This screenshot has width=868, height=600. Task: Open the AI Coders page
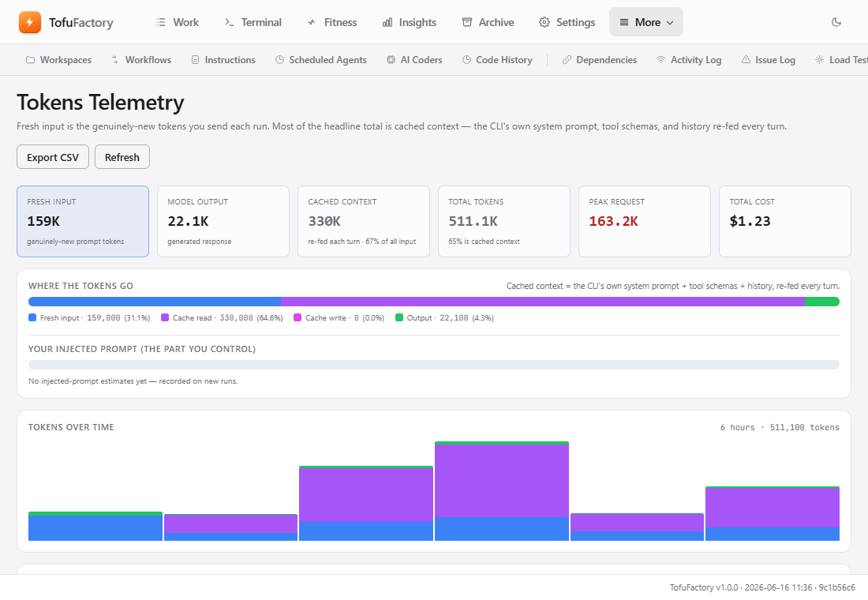coord(414,60)
